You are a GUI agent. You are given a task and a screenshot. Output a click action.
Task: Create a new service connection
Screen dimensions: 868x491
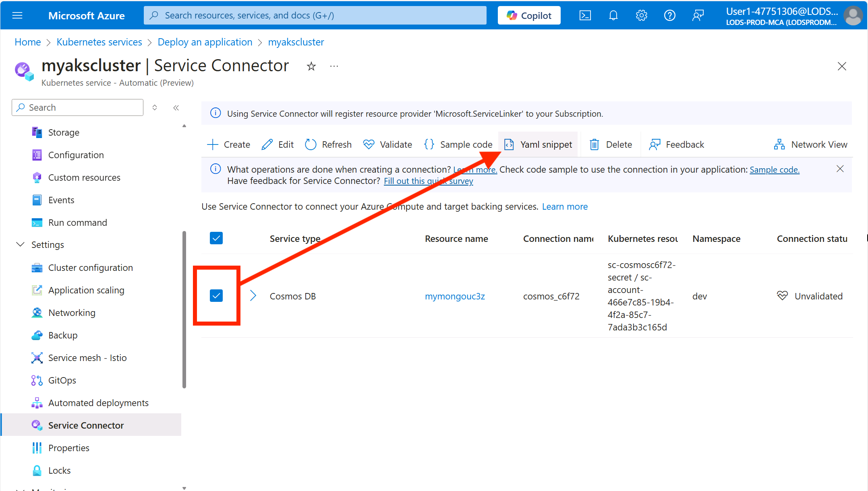[228, 144]
